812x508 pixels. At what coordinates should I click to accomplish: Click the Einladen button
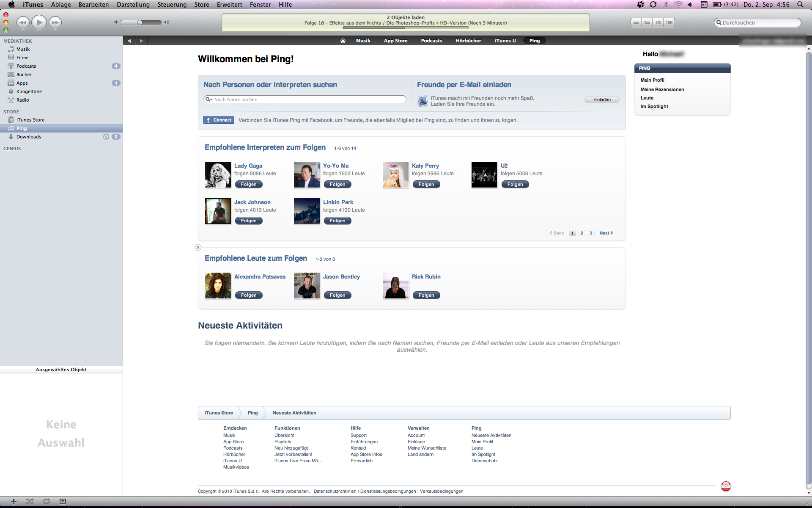click(x=602, y=100)
